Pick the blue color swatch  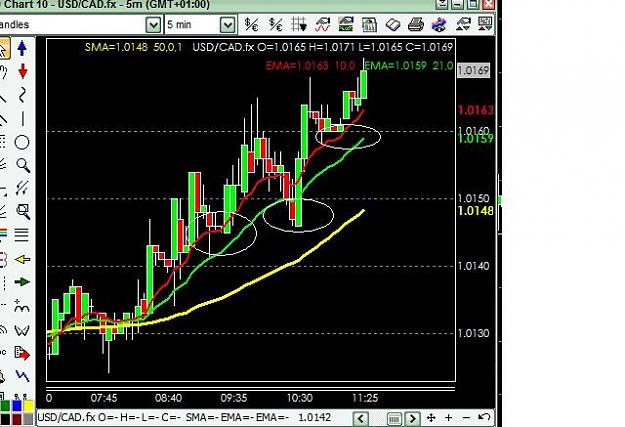16,406
